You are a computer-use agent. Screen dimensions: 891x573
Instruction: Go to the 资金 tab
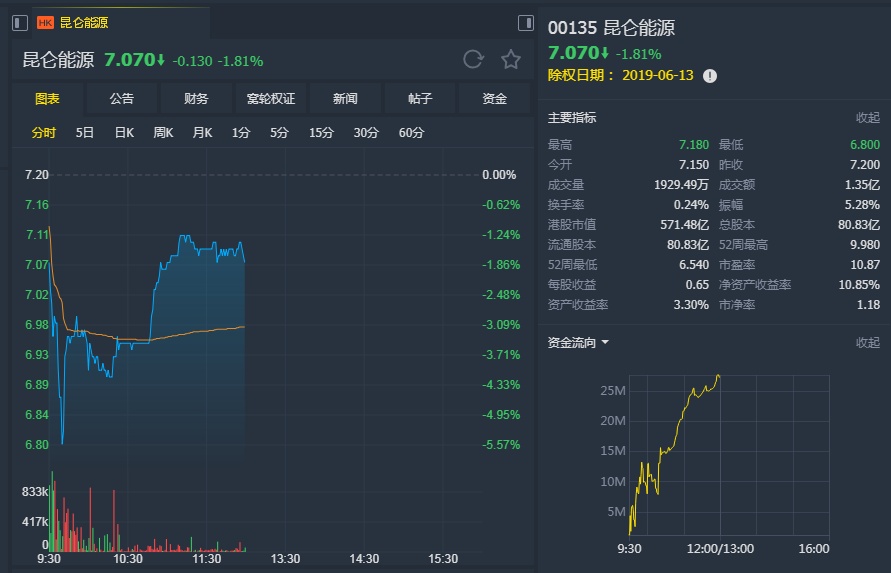[494, 99]
